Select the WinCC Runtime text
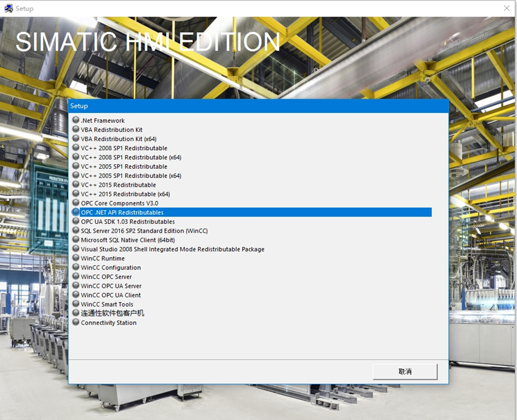Image resolution: width=517 pixels, height=420 pixels. [x=103, y=258]
